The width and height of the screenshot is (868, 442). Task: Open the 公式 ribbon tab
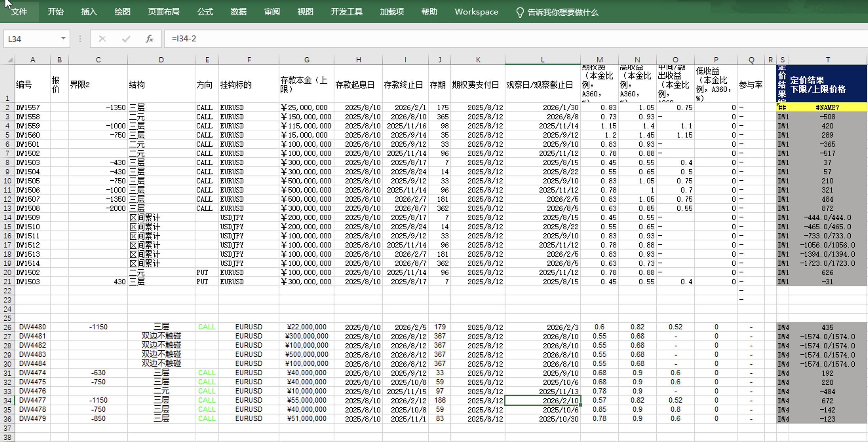[205, 12]
